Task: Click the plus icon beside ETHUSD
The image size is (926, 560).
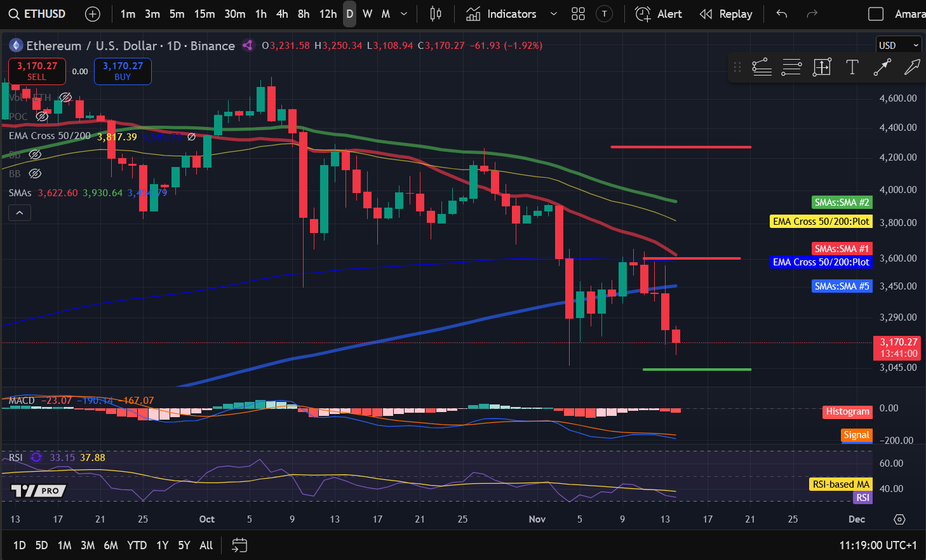Action: point(93,13)
